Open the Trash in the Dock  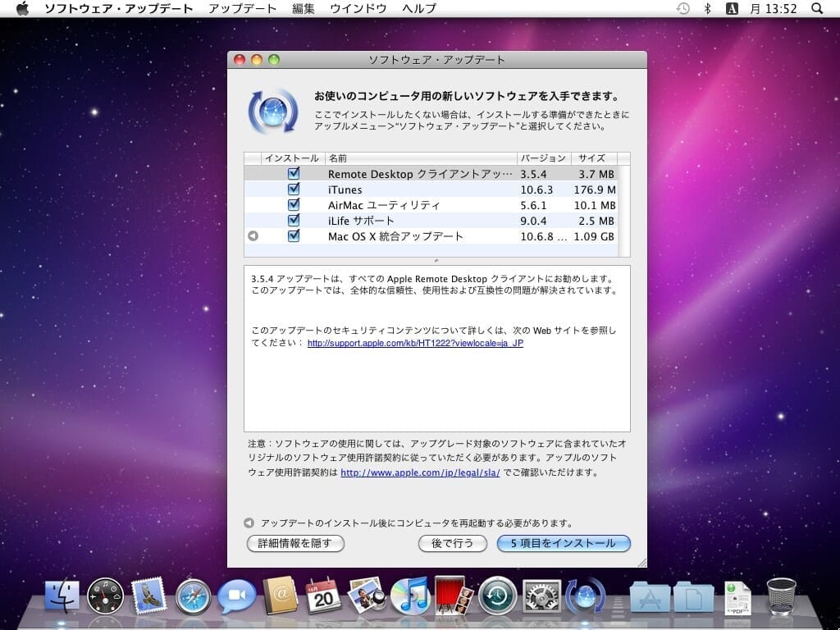[x=781, y=596]
